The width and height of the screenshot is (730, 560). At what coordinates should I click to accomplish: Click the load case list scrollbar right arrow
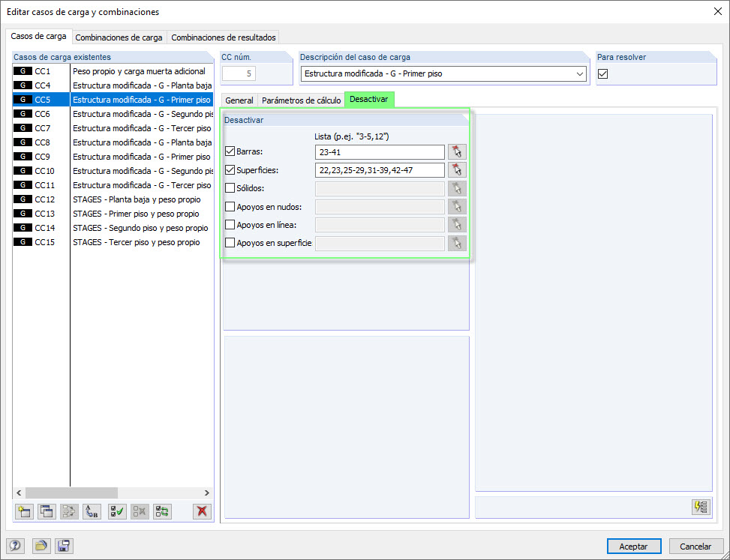pyautogui.click(x=207, y=493)
